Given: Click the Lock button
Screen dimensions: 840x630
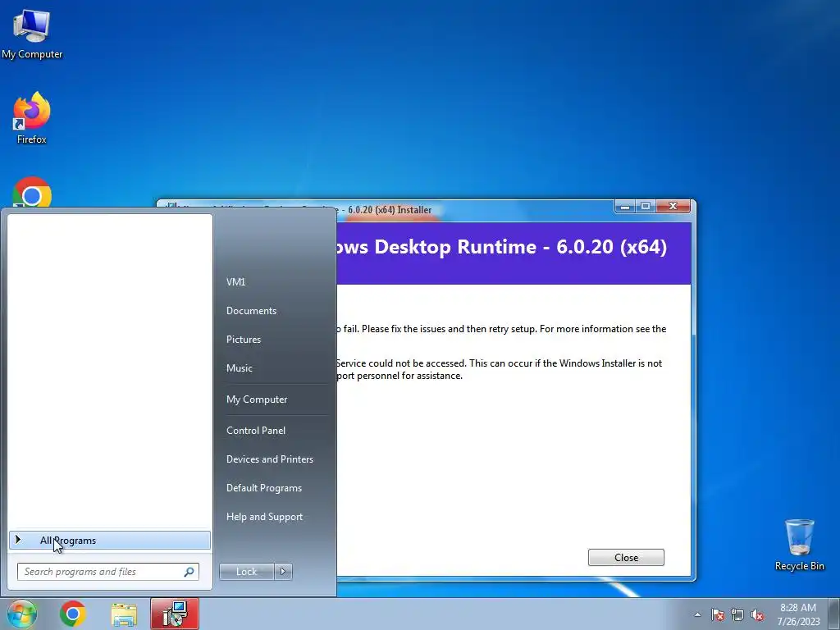Looking at the screenshot, I should [x=246, y=572].
